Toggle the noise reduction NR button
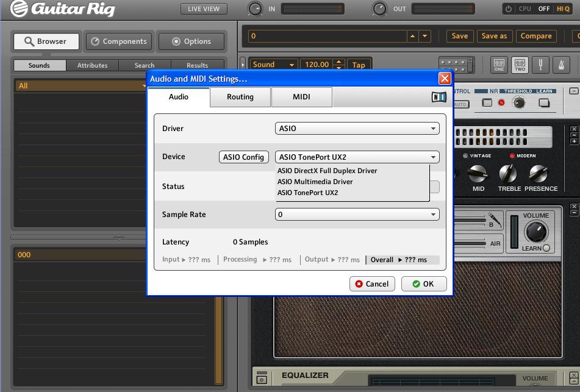Viewport: 580px width, 392px height. tap(487, 102)
